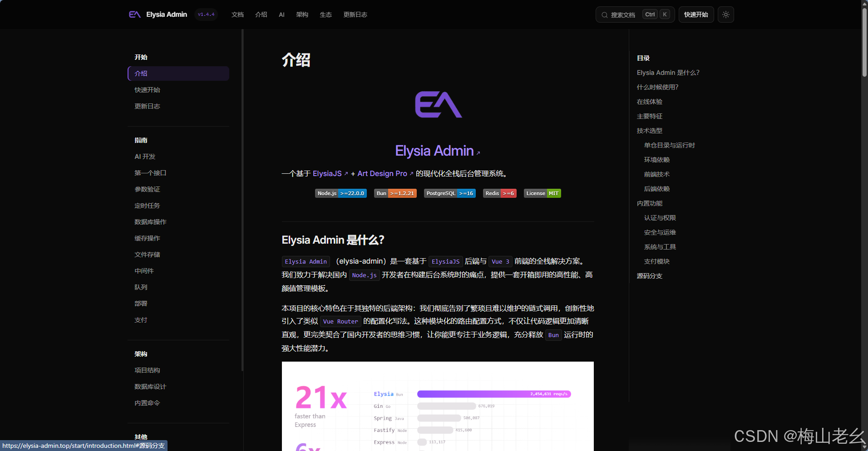
Task: Open 第一个接口 guide in sidebar
Action: (150, 173)
